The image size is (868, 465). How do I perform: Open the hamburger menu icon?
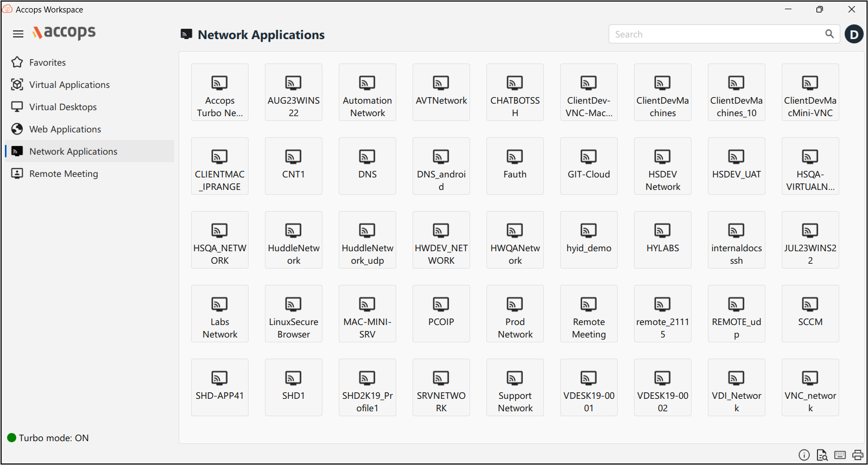18,34
